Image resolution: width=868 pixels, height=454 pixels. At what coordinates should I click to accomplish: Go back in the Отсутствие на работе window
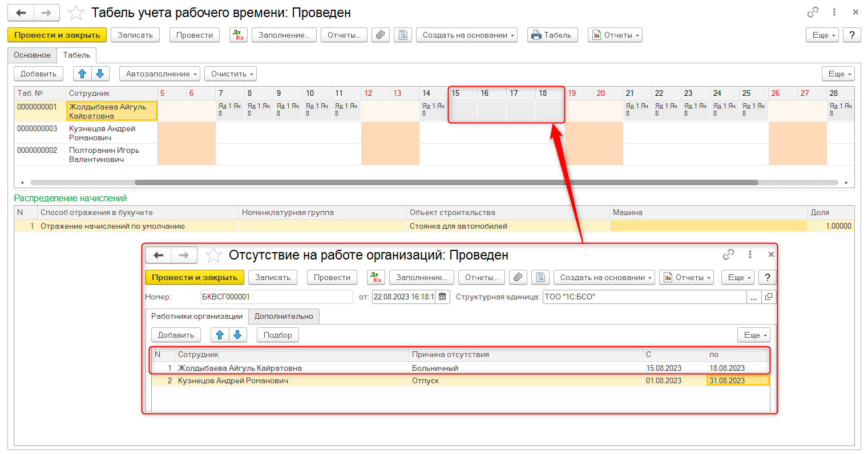tap(159, 255)
